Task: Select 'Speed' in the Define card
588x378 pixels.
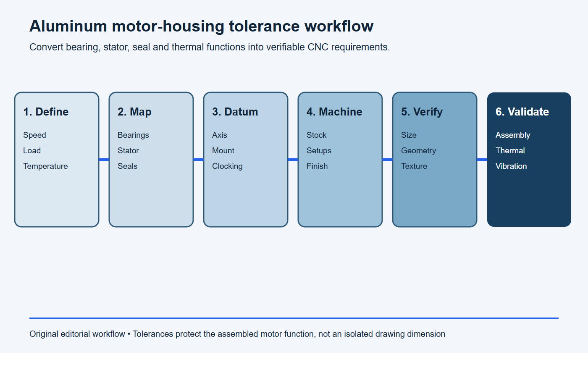Action: pos(34,135)
